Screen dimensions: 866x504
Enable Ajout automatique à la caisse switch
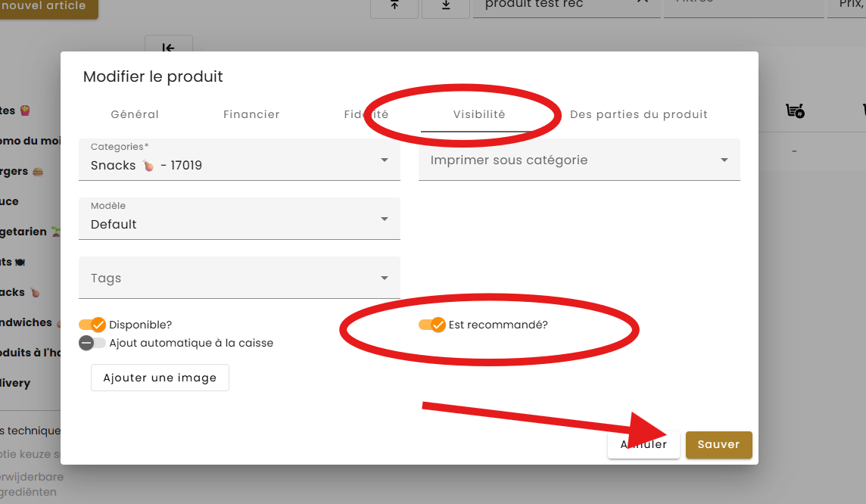92,343
